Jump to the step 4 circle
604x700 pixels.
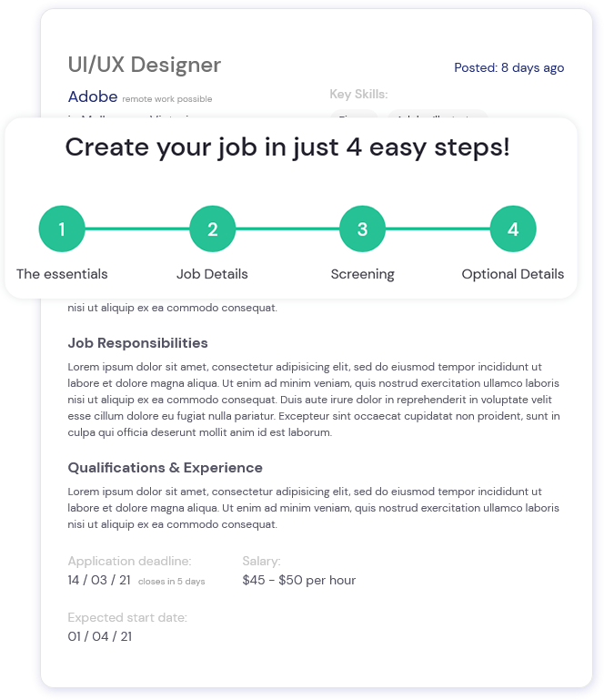pyautogui.click(x=513, y=229)
